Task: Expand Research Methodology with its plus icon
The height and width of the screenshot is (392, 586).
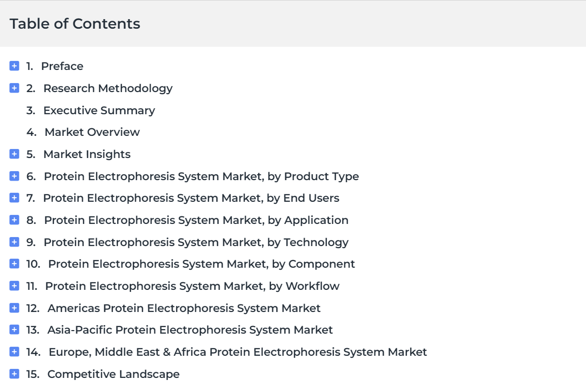Action: point(14,88)
